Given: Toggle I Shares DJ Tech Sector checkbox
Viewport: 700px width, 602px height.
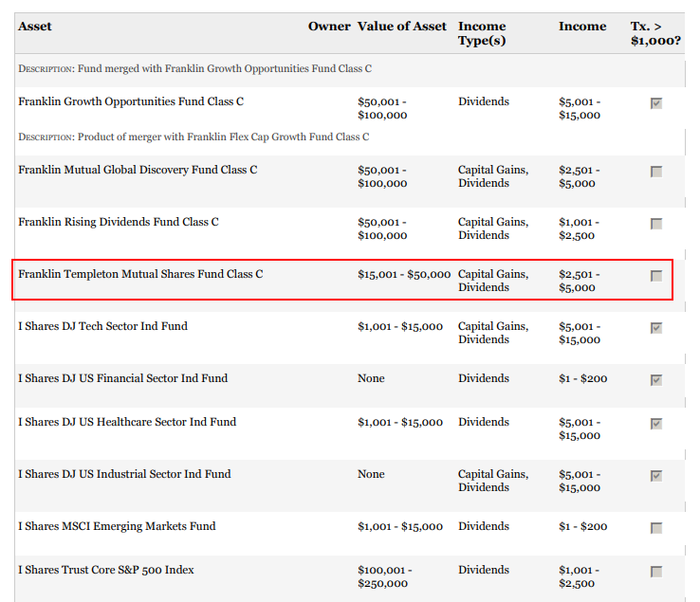Looking at the screenshot, I should point(655,328).
